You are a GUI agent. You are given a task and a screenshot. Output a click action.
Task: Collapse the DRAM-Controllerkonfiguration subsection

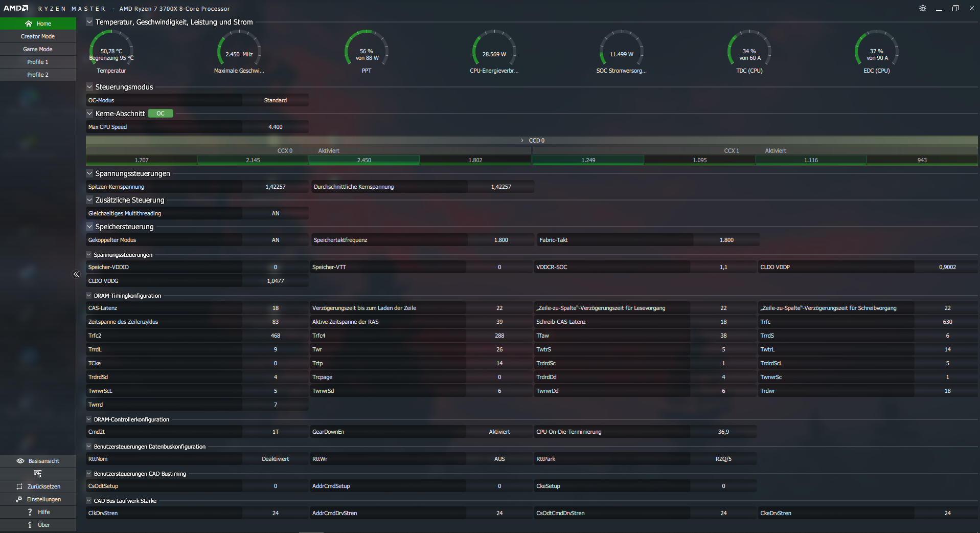(x=89, y=419)
